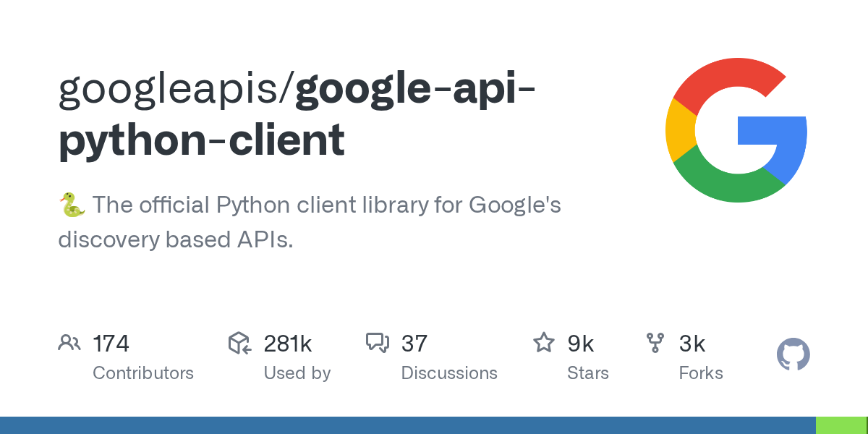Click the 37 discussions count
The width and height of the screenshot is (868, 434).
coord(414,344)
